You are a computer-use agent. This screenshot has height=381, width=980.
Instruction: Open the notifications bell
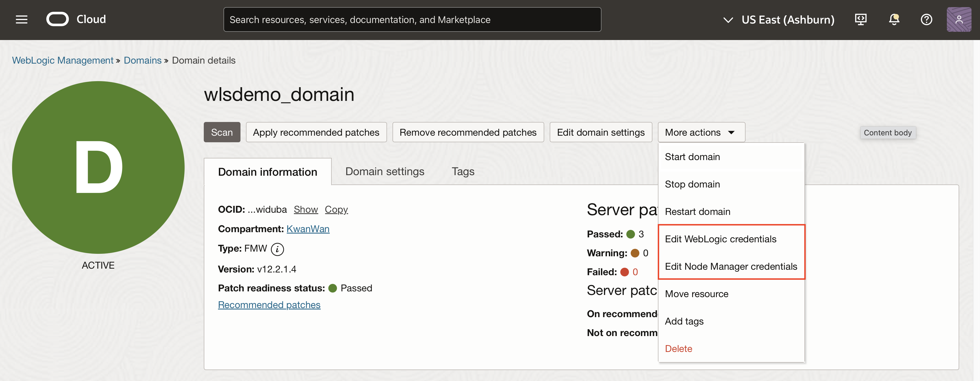[894, 19]
